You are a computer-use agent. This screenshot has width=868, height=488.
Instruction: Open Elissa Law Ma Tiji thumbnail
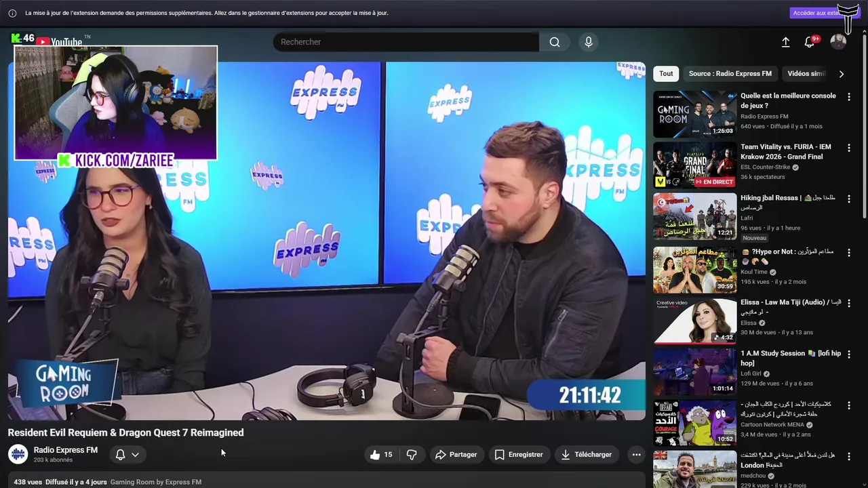click(x=694, y=321)
